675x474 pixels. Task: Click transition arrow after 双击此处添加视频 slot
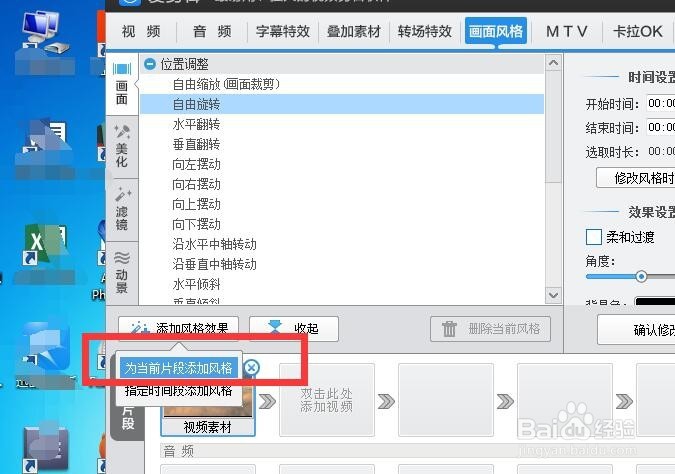[x=386, y=401]
